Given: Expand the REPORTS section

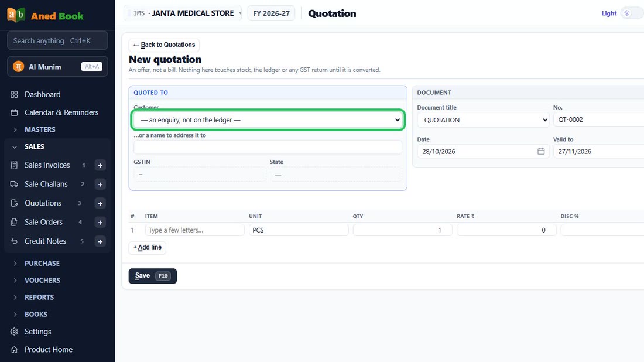Looking at the screenshot, I should tap(39, 298).
